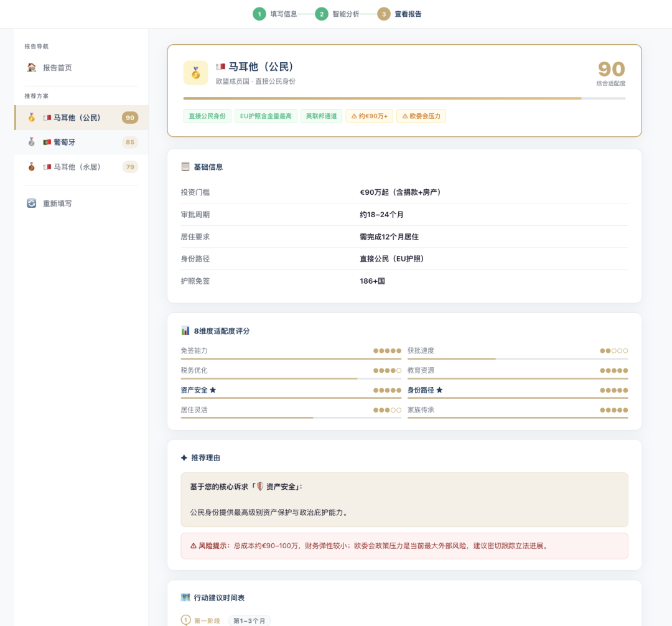The height and width of the screenshot is (626, 672).
Task: Click the value 186+国
Action: (372, 281)
